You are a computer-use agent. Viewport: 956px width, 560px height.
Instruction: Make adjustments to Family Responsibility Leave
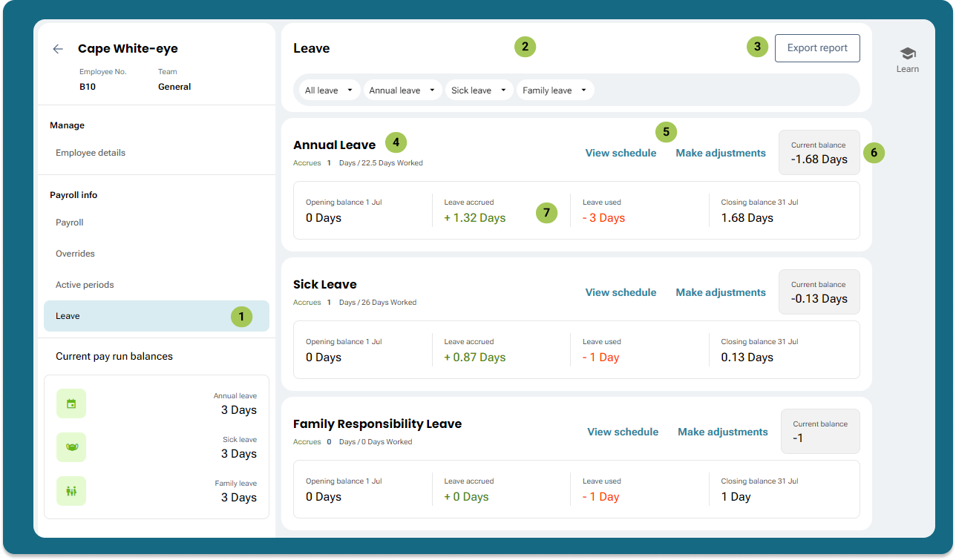[x=722, y=432]
